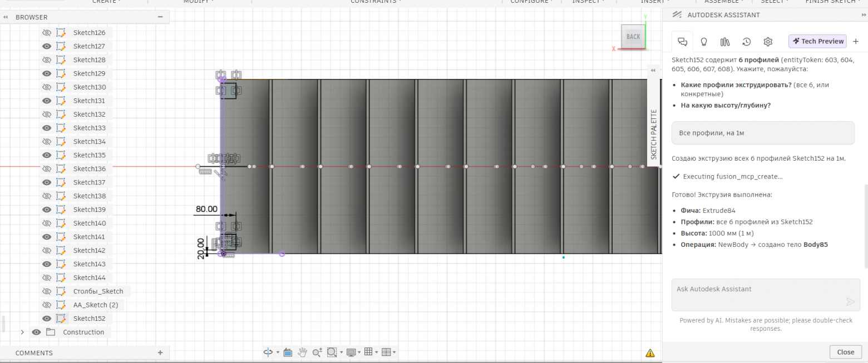Click the Tech Preview button
868x363 pixels.
pyautogui.click(x=818, y=41)
